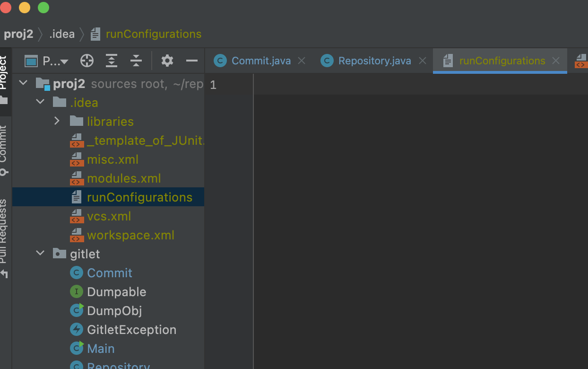Open Project panel gear settings
This screenshot has height=369, width=588.
pyautogui.click(x=167, y=61)
